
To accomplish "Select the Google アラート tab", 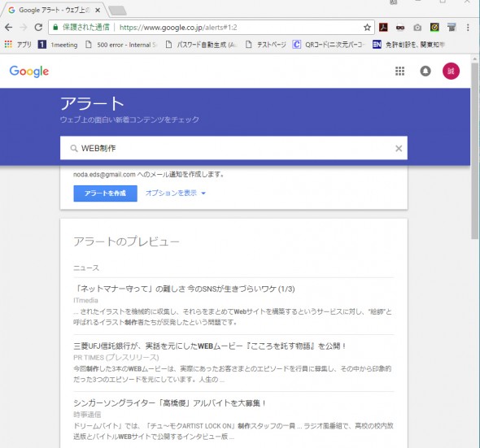I will 55,10.
